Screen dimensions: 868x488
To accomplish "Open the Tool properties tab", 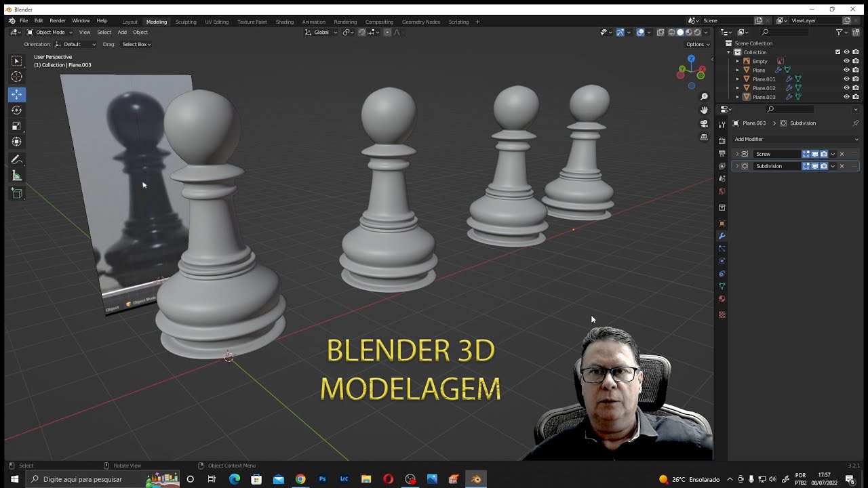I will pos(722,125).
